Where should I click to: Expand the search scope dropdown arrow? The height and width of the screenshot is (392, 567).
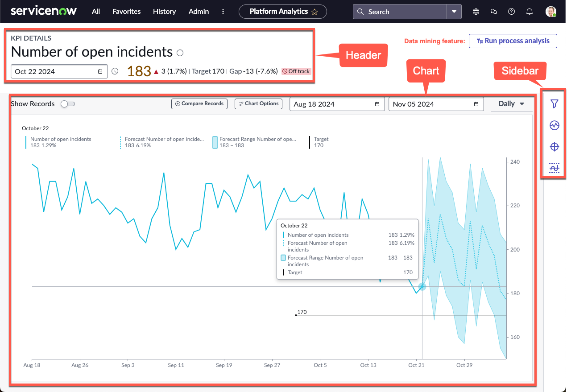pos(454,12)
